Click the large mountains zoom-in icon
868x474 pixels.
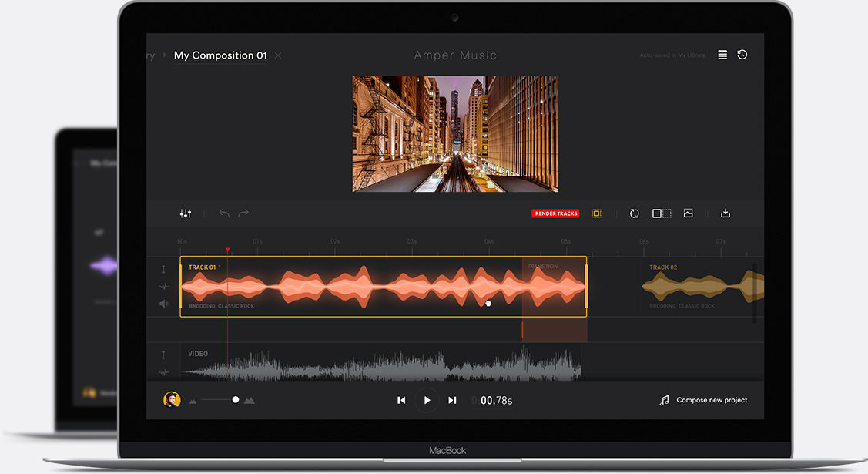pyautogui.click(x=249, y=400)
